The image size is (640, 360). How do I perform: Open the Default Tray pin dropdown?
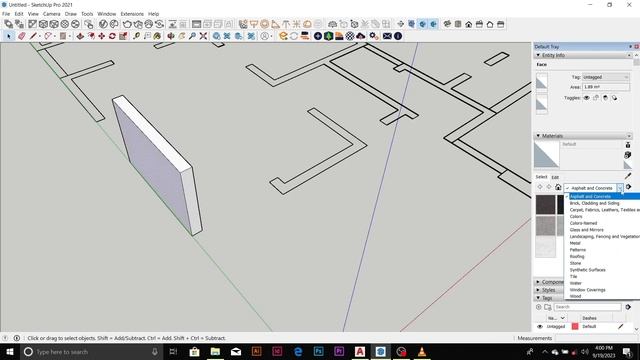630,47
